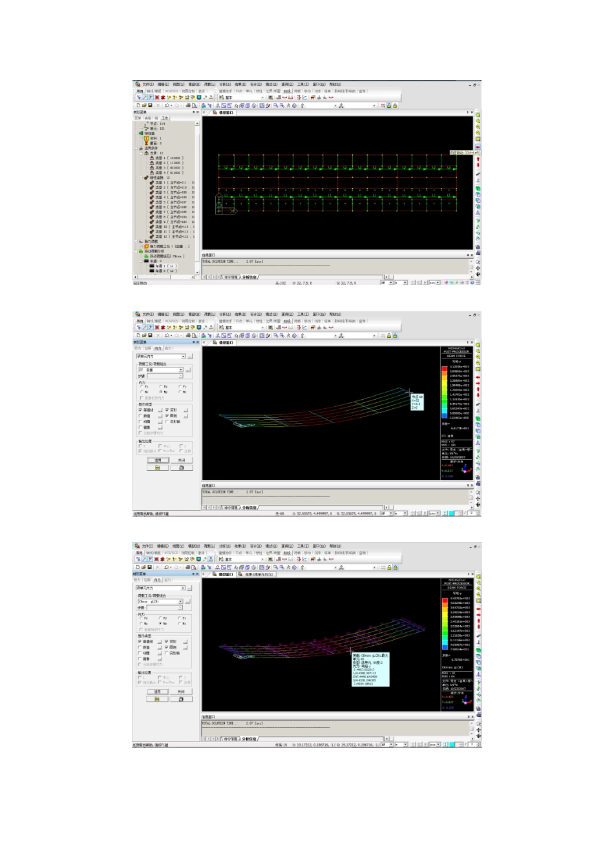Toggle 图例 checkbox in the bottom screenshot
Image resolution: width=614 pixels, height=868 pixels.
click(167, 647)
